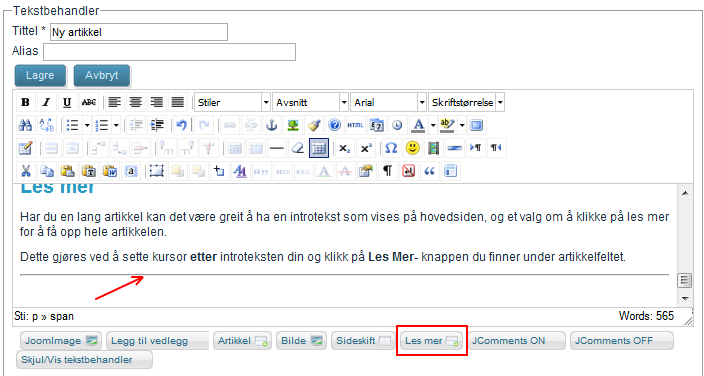Apply bold formatting with the B icon
The image size is (704, 376).
click(x=26, y=102)
